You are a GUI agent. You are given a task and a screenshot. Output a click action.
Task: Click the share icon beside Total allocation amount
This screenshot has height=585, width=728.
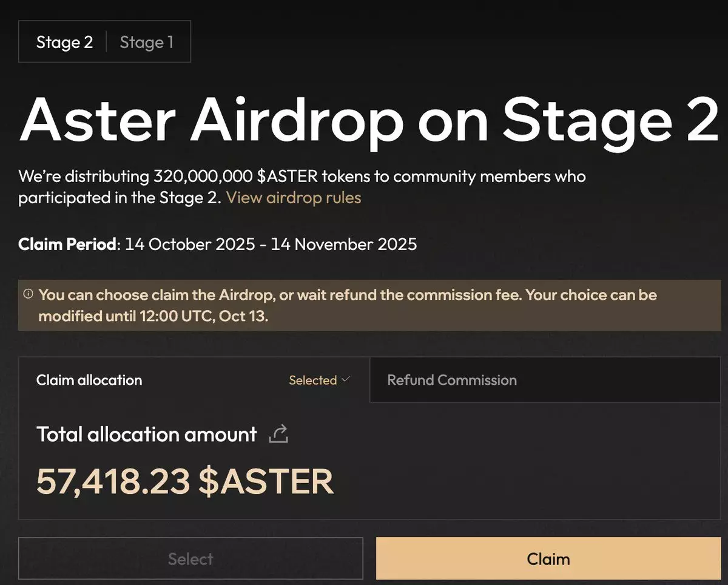point(278,434)
